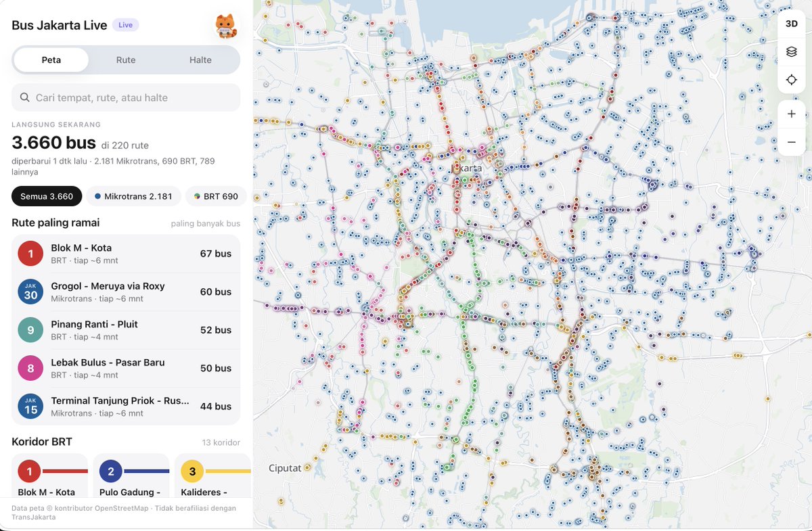
Task: Click the cat avatar icon
Action: click(x=226, y=26)
